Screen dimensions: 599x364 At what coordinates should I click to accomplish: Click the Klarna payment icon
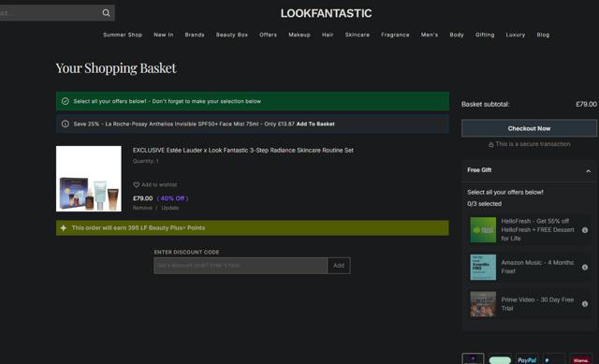click(581, 360)
